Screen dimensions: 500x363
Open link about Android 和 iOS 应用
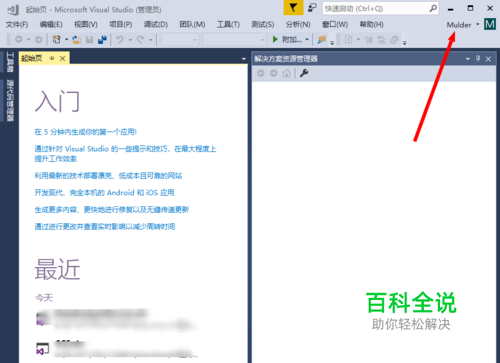click(104, 193)
